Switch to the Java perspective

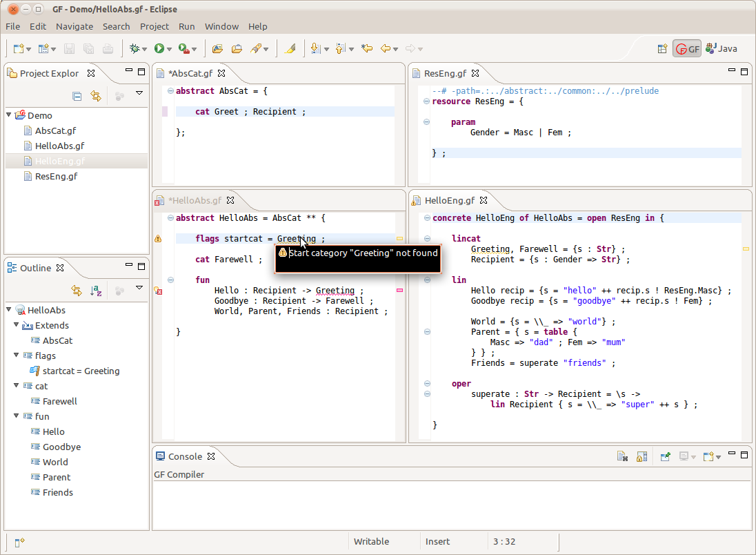click(722, 48)
